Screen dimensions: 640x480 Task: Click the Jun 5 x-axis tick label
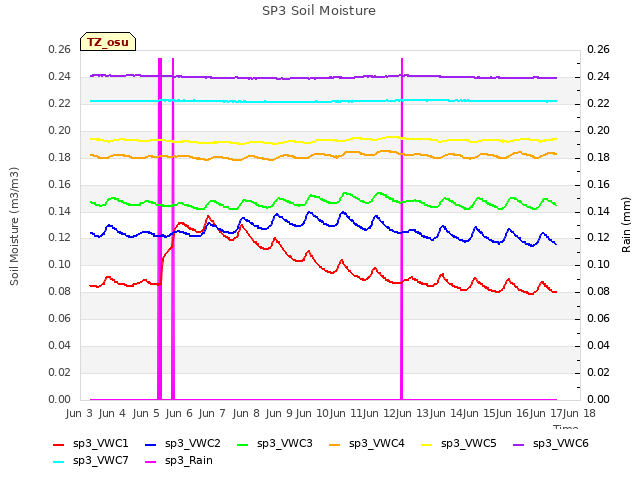click(x=146, y=413)
